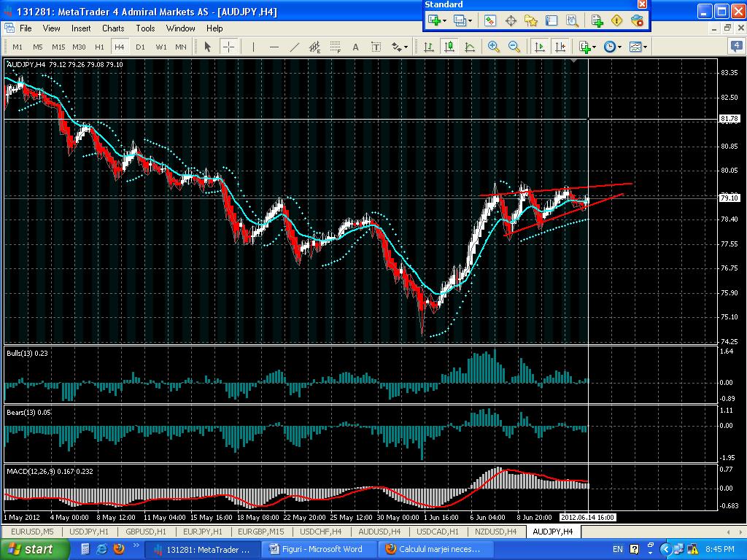Click the zoom in magnifier icon
This screenshot has height=560, width=747.
coord(494,47)
